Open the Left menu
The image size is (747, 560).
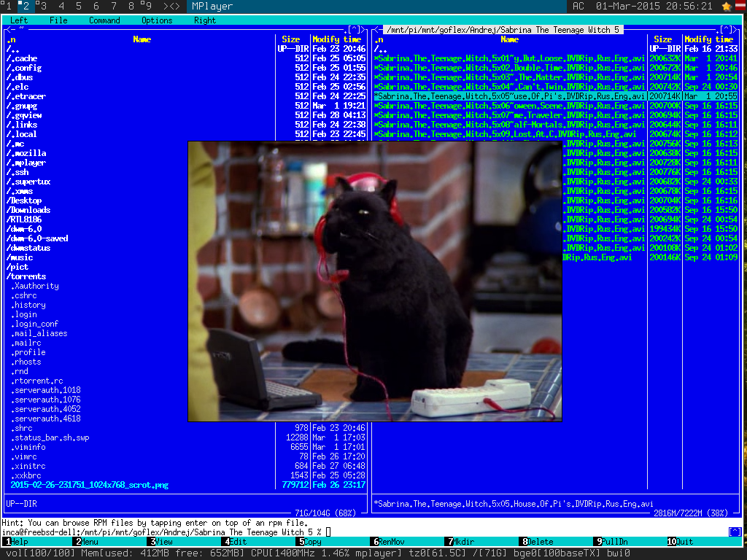(18, 20)
